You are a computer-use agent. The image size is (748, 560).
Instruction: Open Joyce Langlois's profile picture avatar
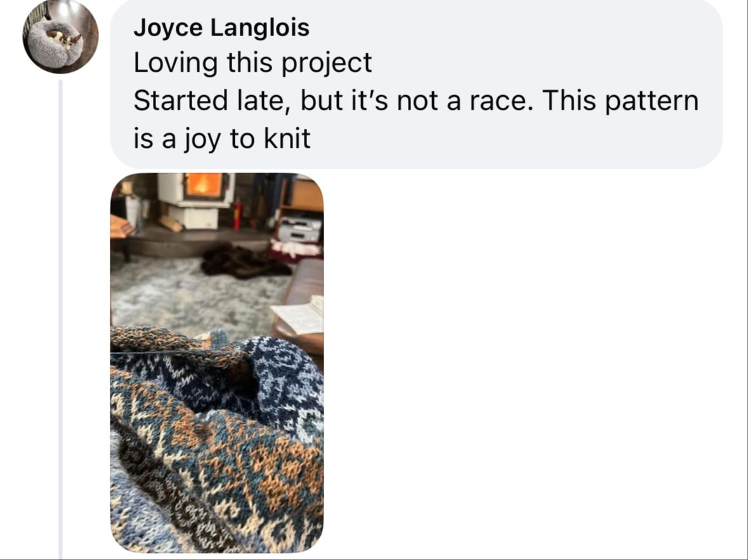tap(60, 36)
